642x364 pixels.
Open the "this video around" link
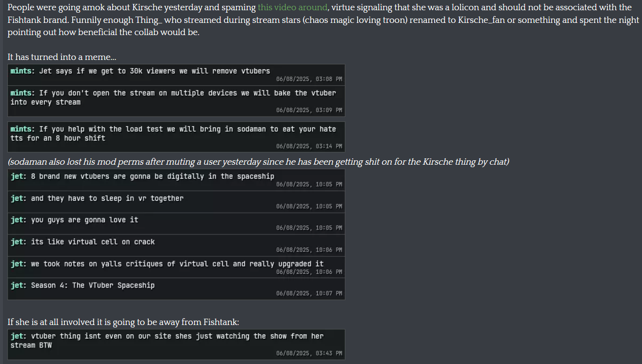293,7
